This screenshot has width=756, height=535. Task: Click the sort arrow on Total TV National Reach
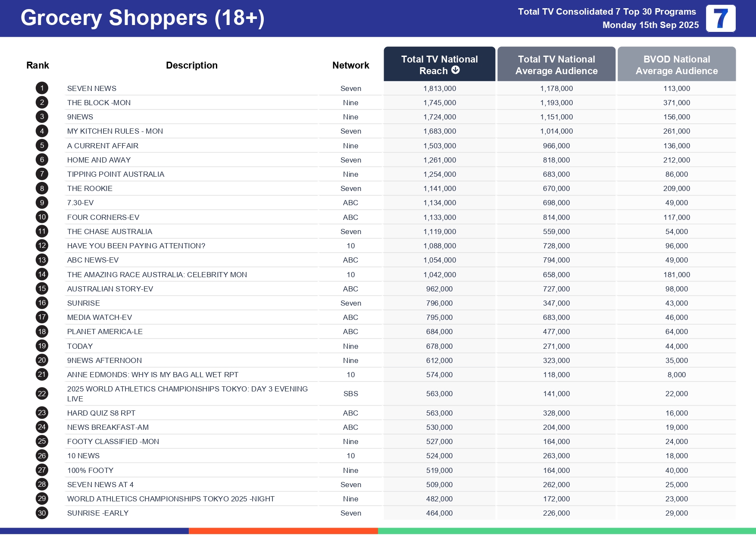tap(455, 70)
